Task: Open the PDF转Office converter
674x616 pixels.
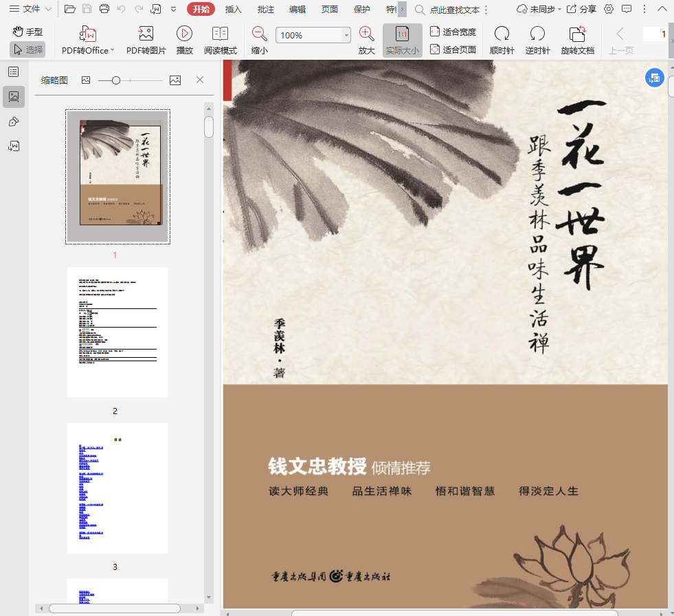Action: 88,41
